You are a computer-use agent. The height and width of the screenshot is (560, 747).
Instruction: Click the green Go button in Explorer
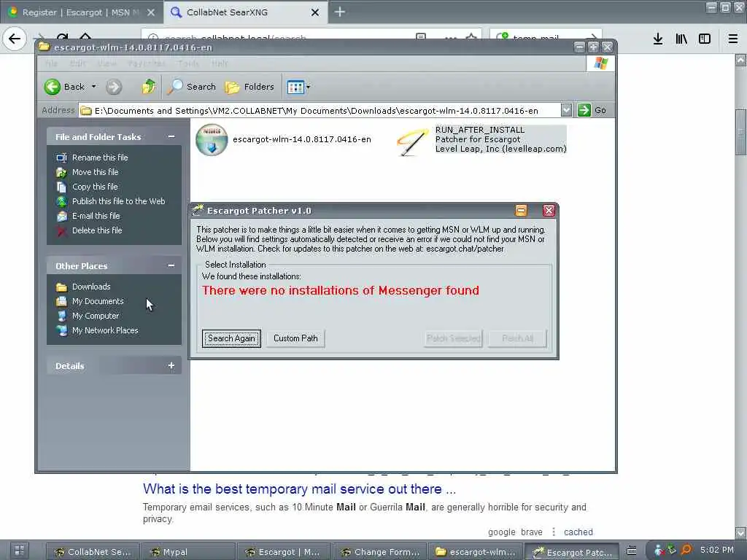592,111
